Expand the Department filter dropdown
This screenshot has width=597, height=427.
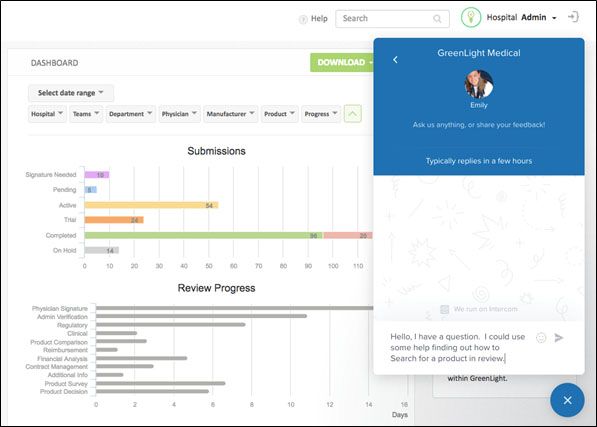131,114
